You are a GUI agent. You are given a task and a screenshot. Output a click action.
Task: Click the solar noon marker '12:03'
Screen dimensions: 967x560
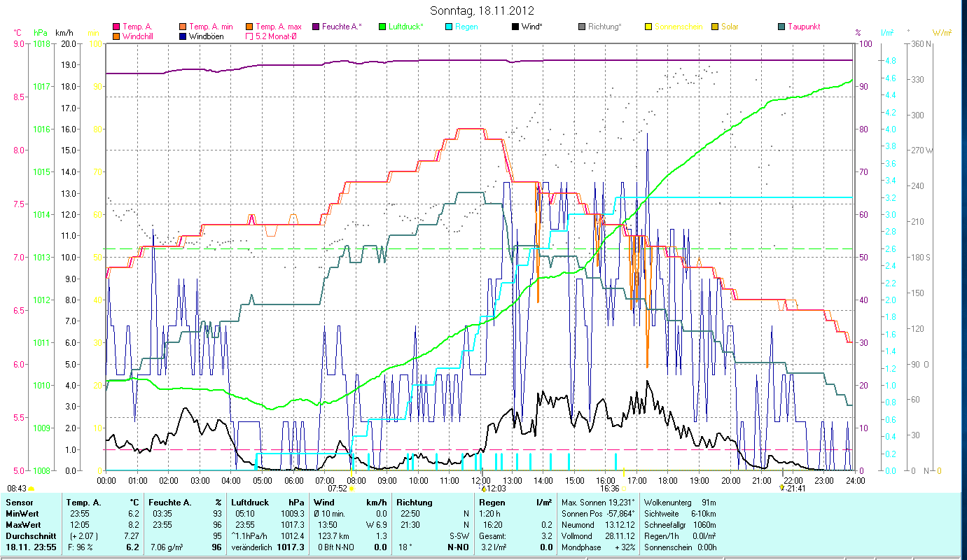(496, 489)
